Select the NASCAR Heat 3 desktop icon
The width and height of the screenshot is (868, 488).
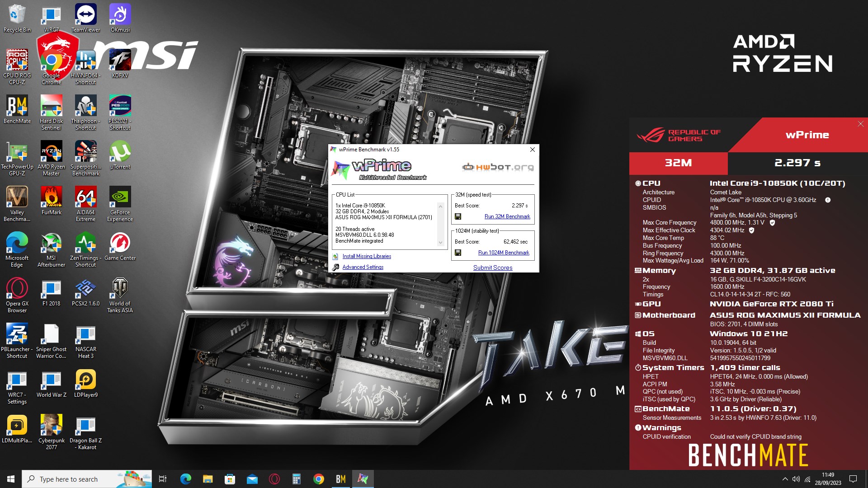tap(86, 341)
